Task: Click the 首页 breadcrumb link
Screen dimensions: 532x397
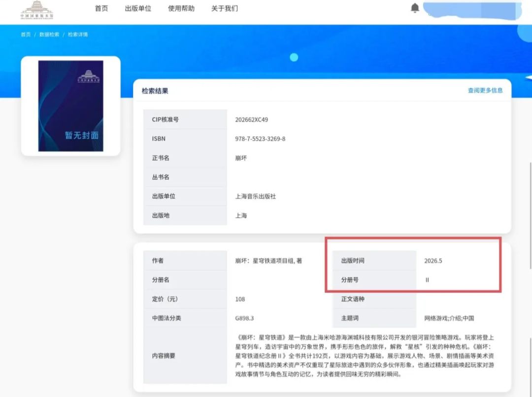Action: 26,35
